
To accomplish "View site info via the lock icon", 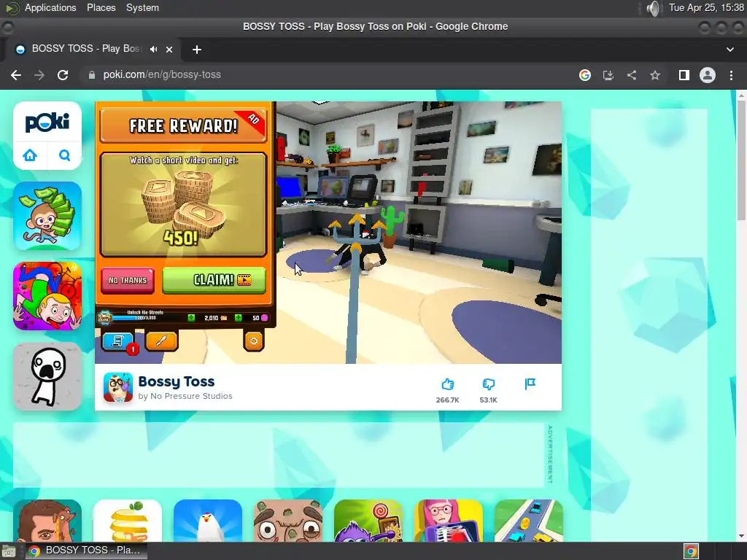I will tap(91, 75).
